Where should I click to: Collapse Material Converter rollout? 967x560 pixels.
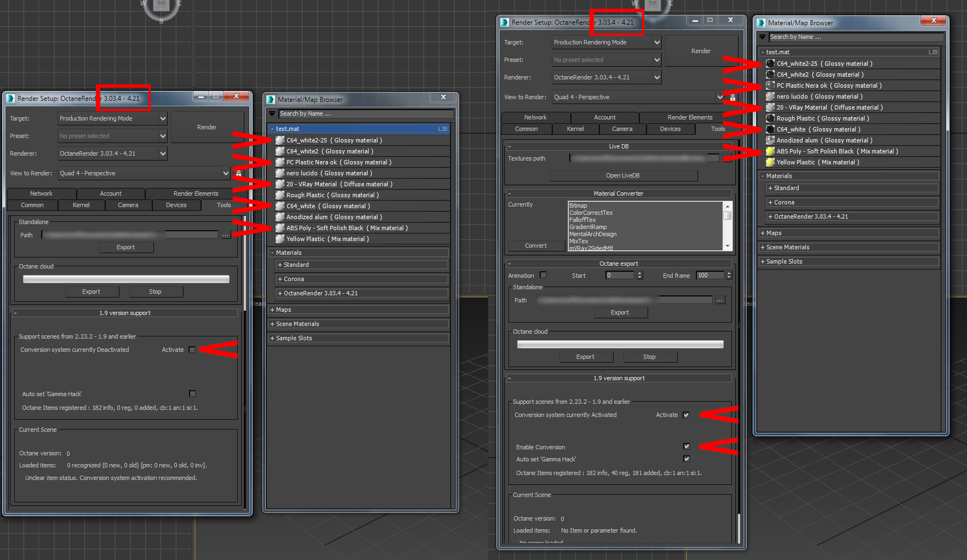[619, 193]
